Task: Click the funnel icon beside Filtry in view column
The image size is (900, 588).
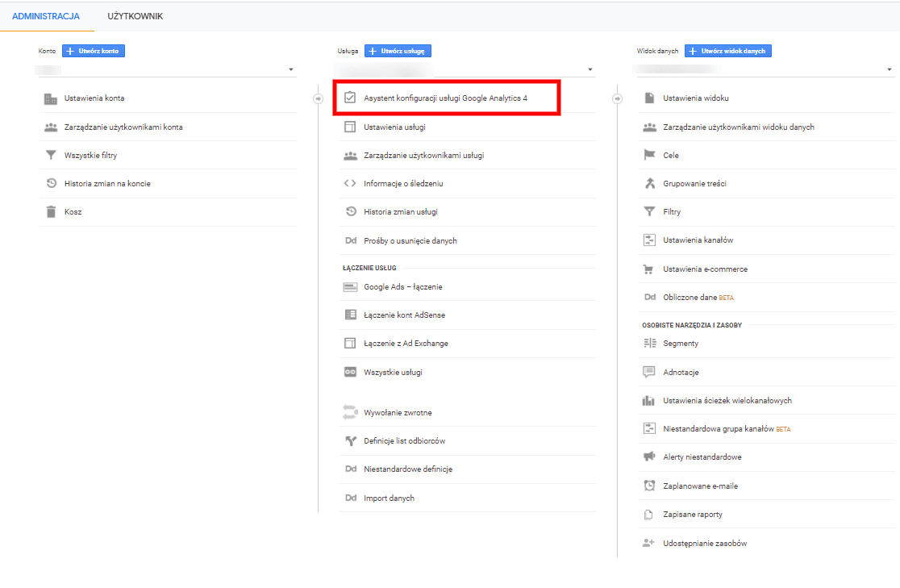Action: click(x=649, y=211)
